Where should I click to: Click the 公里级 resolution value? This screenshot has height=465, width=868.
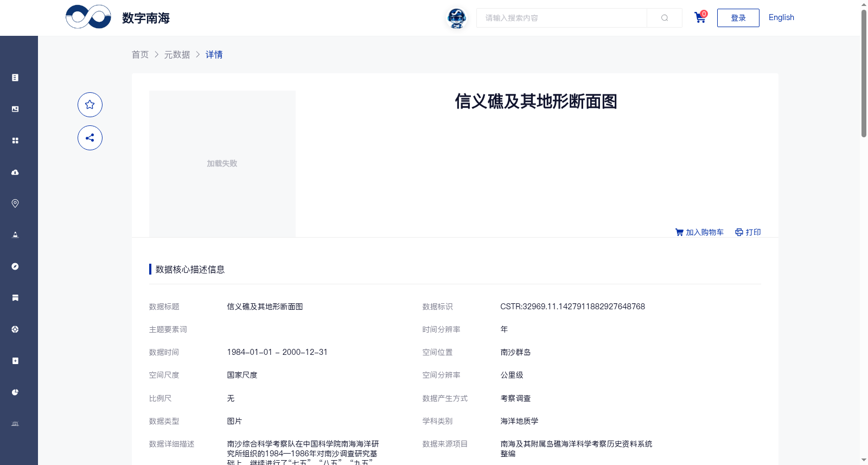[512, 375]
